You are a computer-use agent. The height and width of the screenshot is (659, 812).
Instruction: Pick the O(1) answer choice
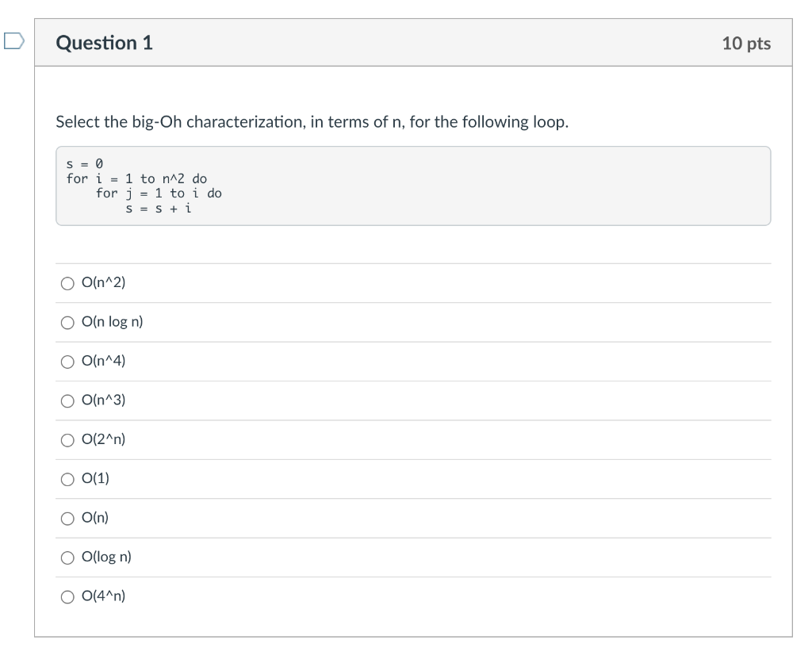tap(67, 478)
